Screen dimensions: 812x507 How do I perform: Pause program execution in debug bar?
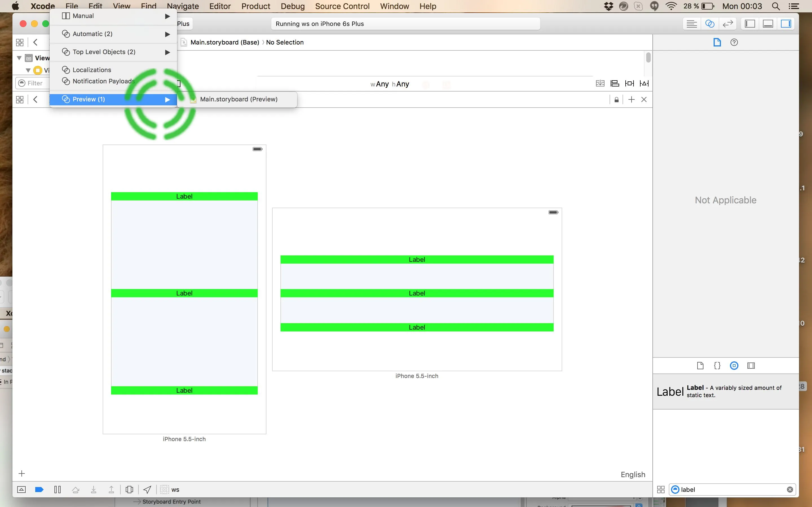pyautogui.click(x=58, y=490)
